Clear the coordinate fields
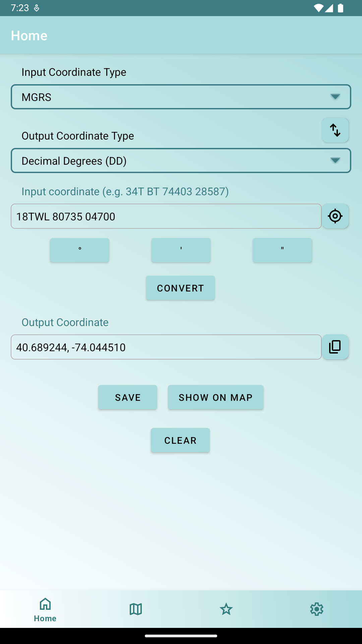362x644 pixels. (x=180, y=440)
